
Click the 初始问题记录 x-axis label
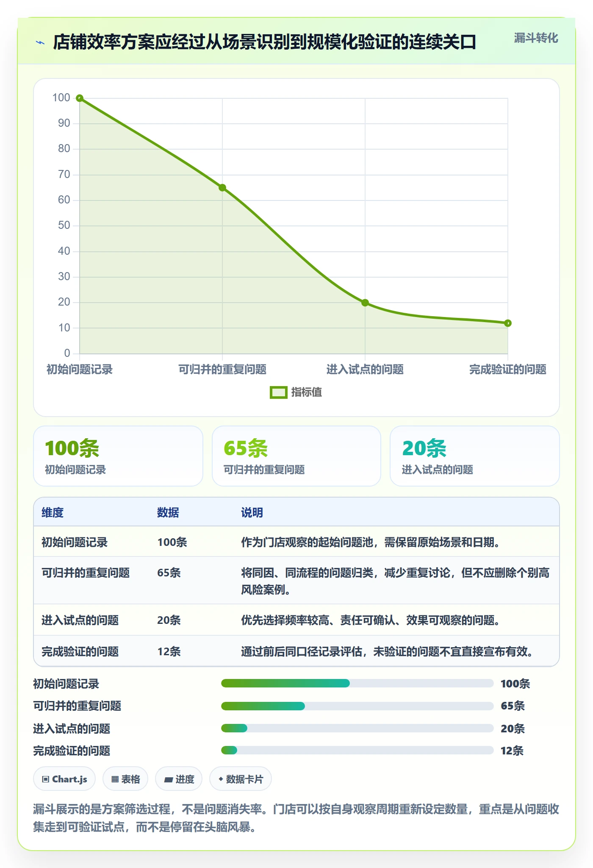(x=80, y=370)
